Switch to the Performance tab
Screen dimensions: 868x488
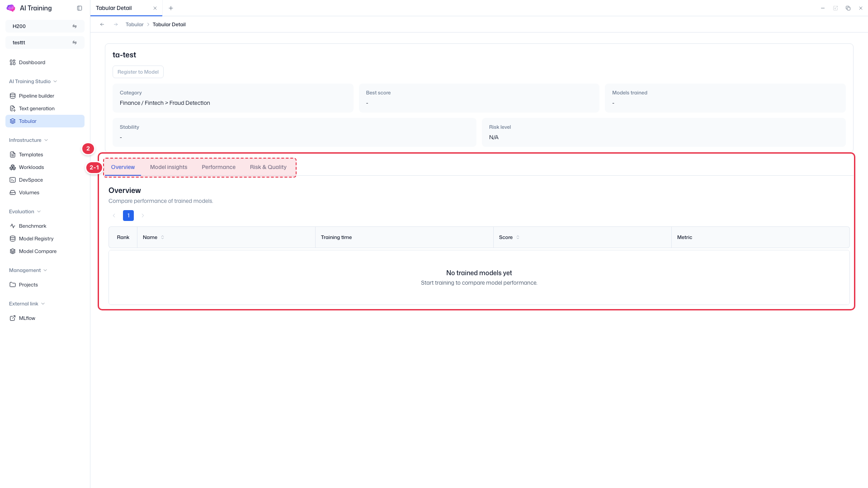tap(219, 167)
